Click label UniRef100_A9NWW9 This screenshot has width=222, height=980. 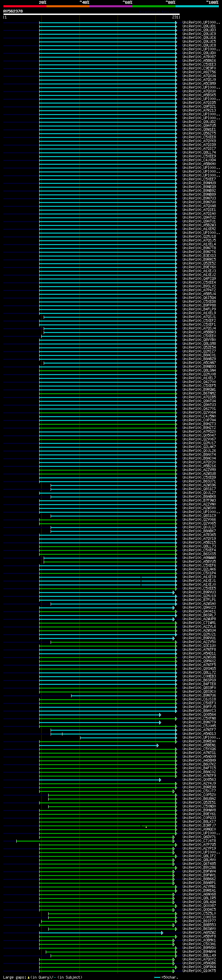click(199, 558)
